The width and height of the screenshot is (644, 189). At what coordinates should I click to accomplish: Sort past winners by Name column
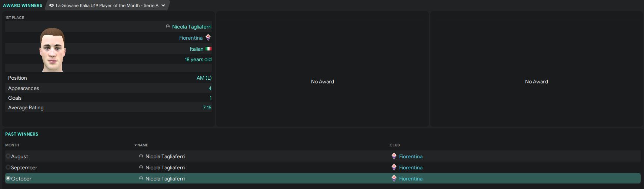point(143,145)
